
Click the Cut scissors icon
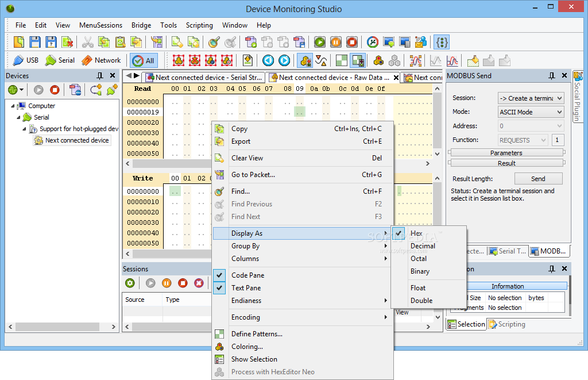(87, 42)
